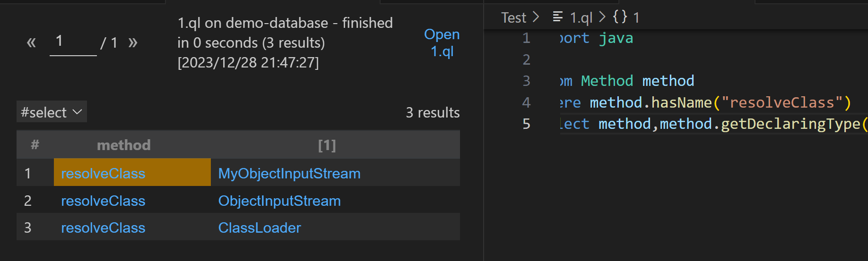The image size is (868, 261).
Task: Click the ObjectInputStream link
Action: coord(279,201)
